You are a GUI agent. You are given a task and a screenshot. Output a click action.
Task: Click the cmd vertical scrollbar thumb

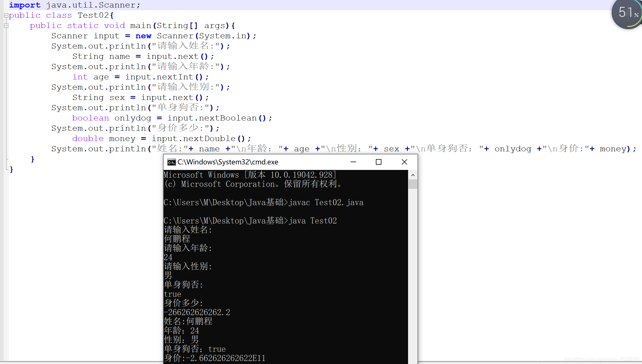tap(413, 184)
